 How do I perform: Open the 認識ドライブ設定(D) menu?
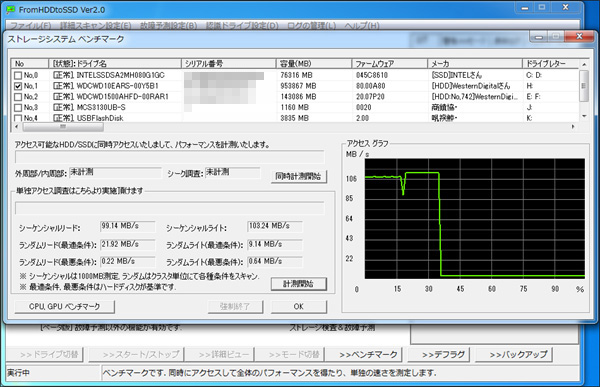pyautogui.click(x=242, y=26)
